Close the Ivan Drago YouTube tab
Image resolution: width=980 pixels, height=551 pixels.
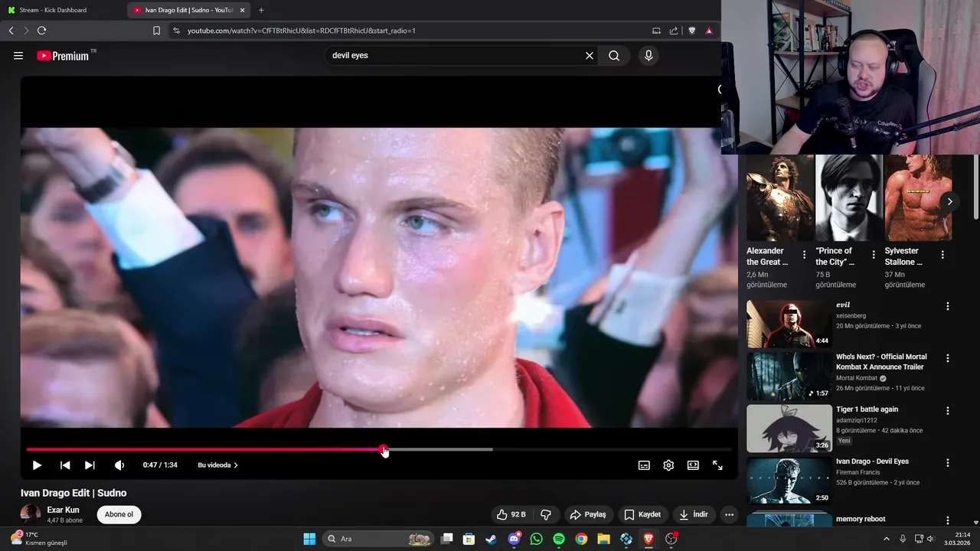(243, 10)
